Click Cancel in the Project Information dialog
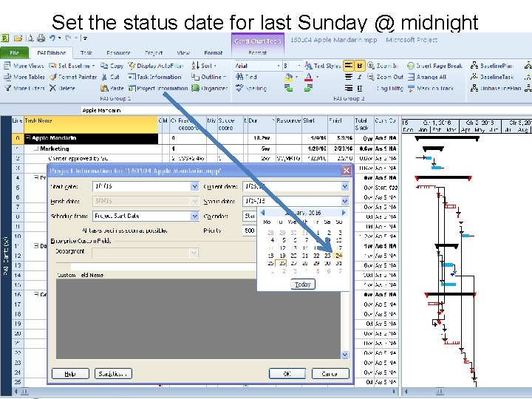Screen dimensions: 532x399 pyautogui.click(x=330, y=374)
